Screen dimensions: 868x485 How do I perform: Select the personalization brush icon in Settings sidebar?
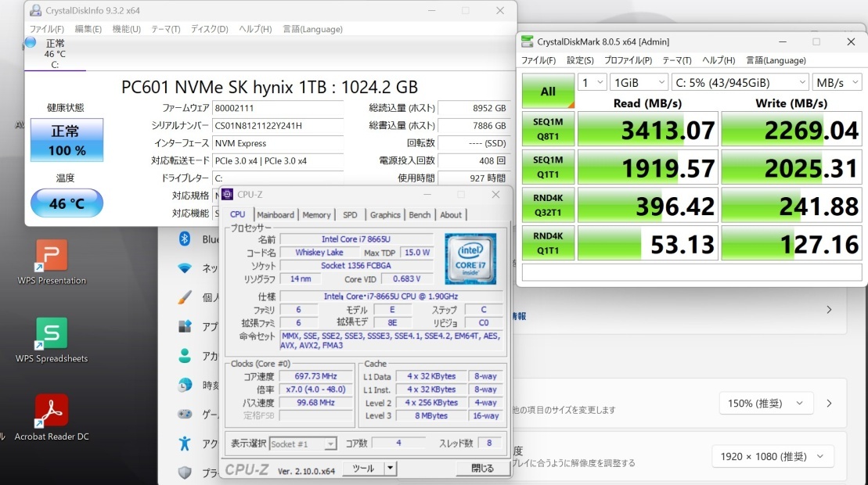(x=185, y=297)
